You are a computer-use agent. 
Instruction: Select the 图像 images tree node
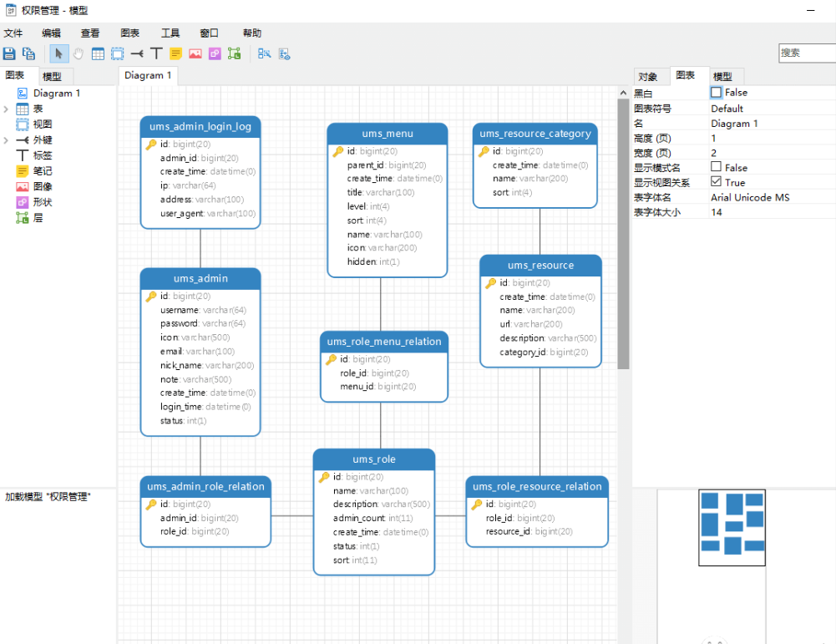[x=43, y=186]
